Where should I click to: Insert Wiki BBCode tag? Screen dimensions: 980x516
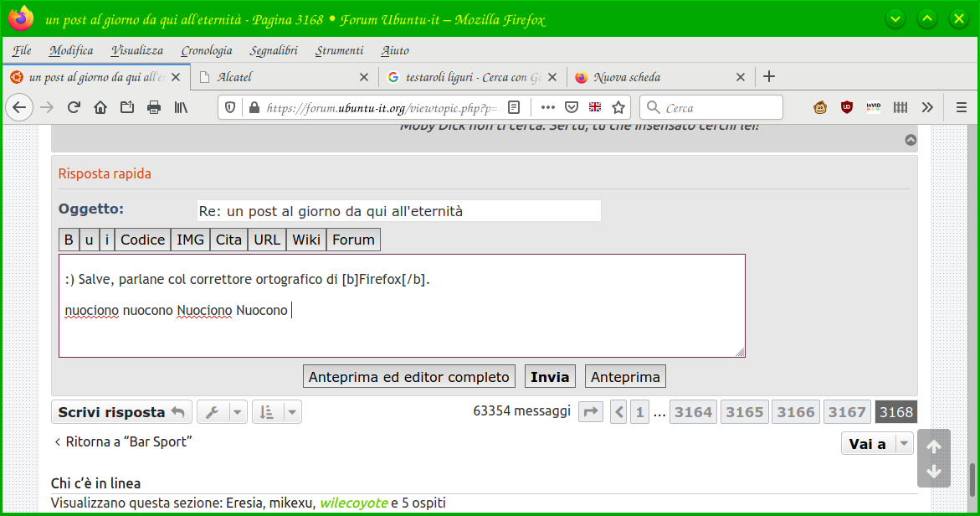(306, 240)
